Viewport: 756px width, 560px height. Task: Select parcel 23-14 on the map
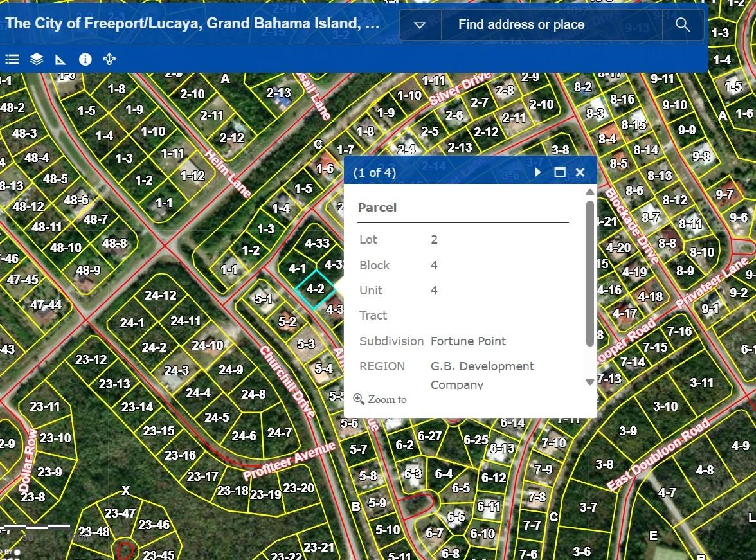(x=137, y=407)
